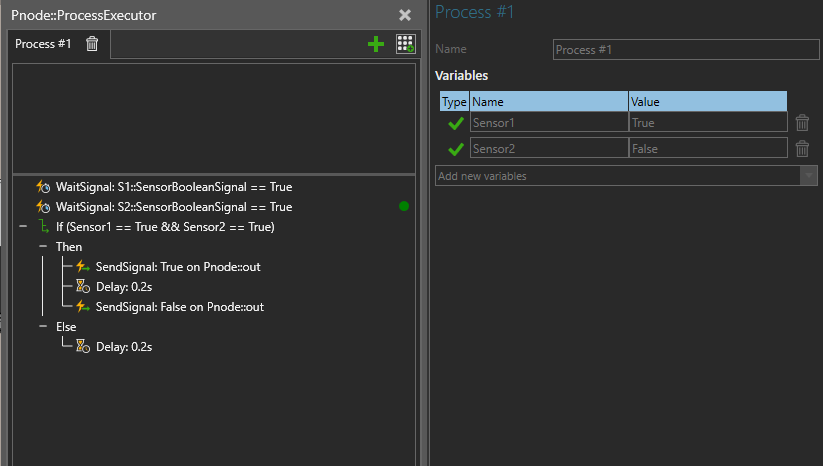Delete Process #1 using tab trash icon
The height and width of the screenshot is (466, 823).
click(x=92, y=44)
